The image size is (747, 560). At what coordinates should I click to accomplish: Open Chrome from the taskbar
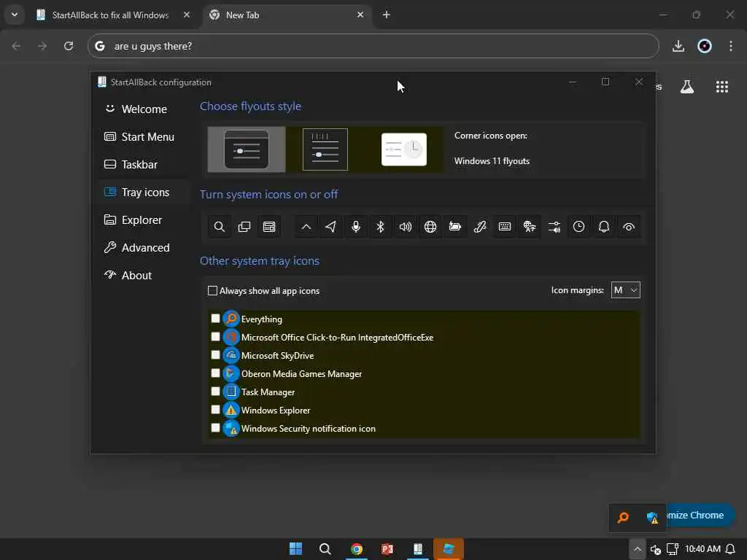[x=356, y=549]
